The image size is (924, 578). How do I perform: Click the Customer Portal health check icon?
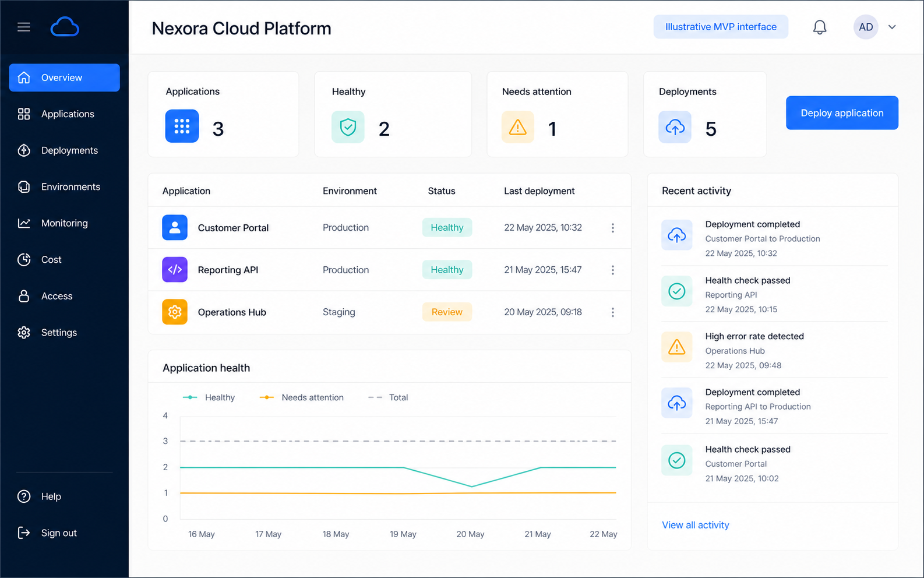(677, 460)
